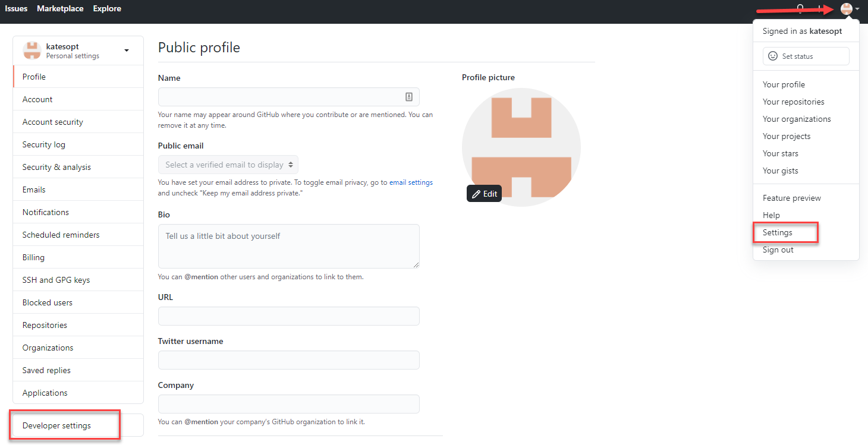
Task: Sign out from the account menu
Action: (778, 250)
